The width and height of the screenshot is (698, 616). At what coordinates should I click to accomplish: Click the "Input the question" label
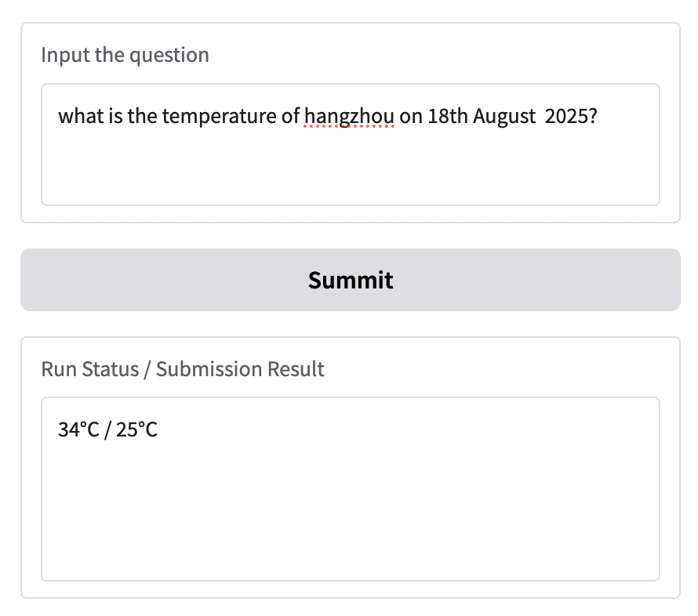click(125, 55)
